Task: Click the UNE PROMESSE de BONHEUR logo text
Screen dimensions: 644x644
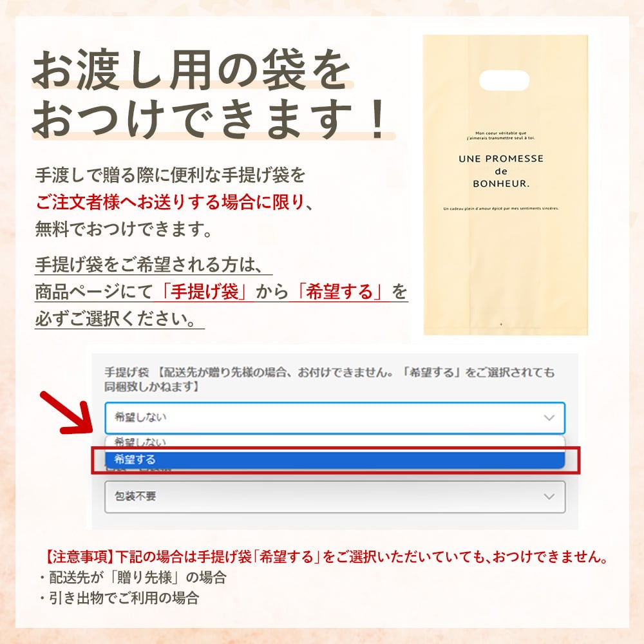Action: tap(501, 171)
